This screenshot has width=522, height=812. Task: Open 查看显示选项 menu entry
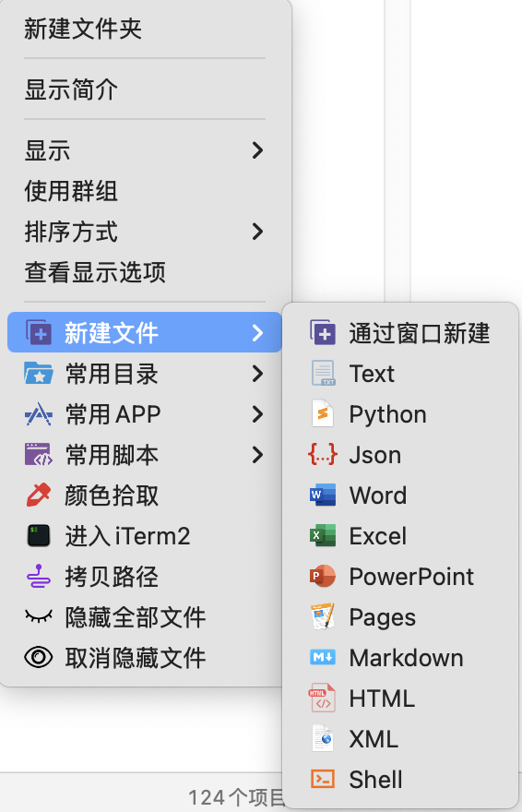click(x=95, y=272)
